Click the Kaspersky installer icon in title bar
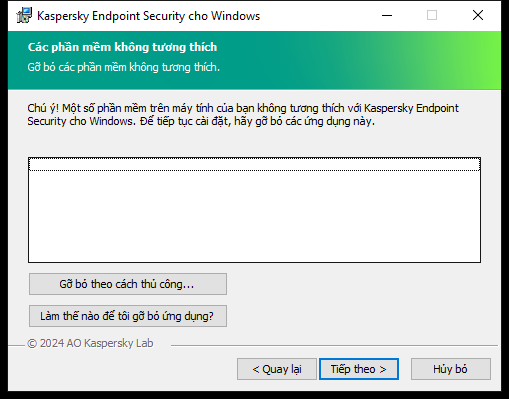The width and height of the screenshot is (509, 399). pos(24,16)
